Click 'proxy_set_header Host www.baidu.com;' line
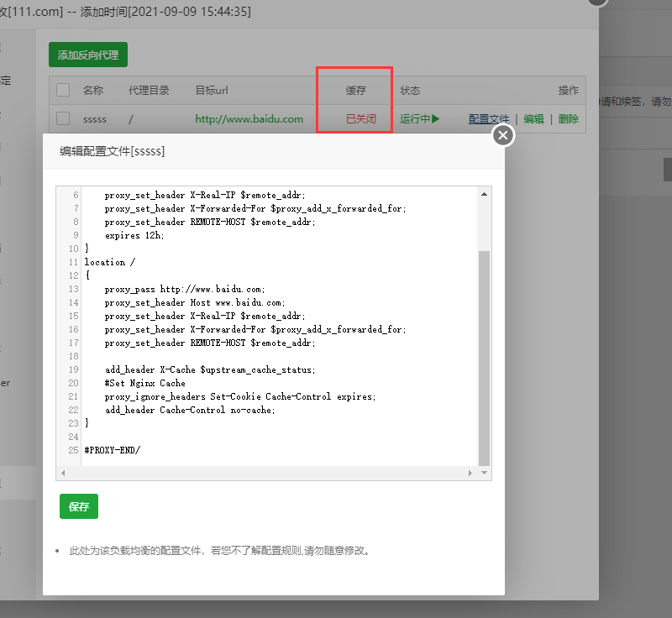The image size is (672, 618). coord(195,302)
